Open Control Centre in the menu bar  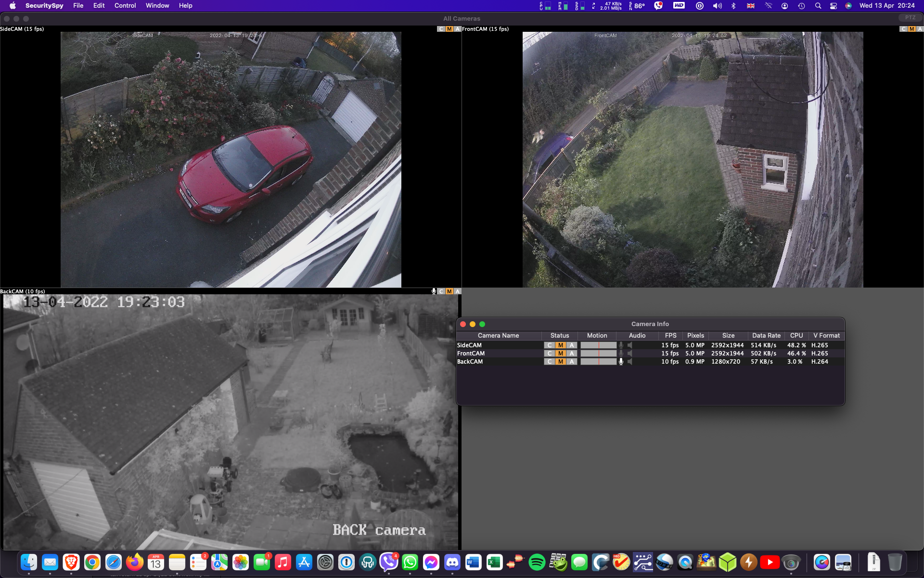[x=834, y=6]
